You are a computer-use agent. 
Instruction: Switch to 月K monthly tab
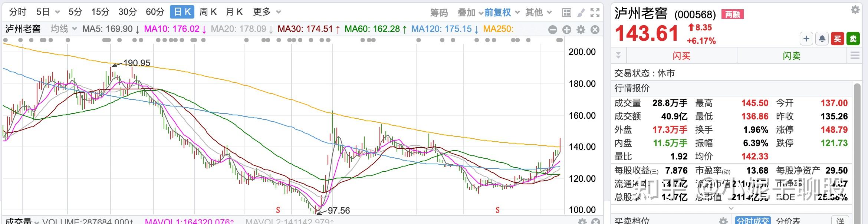[234, 12]
